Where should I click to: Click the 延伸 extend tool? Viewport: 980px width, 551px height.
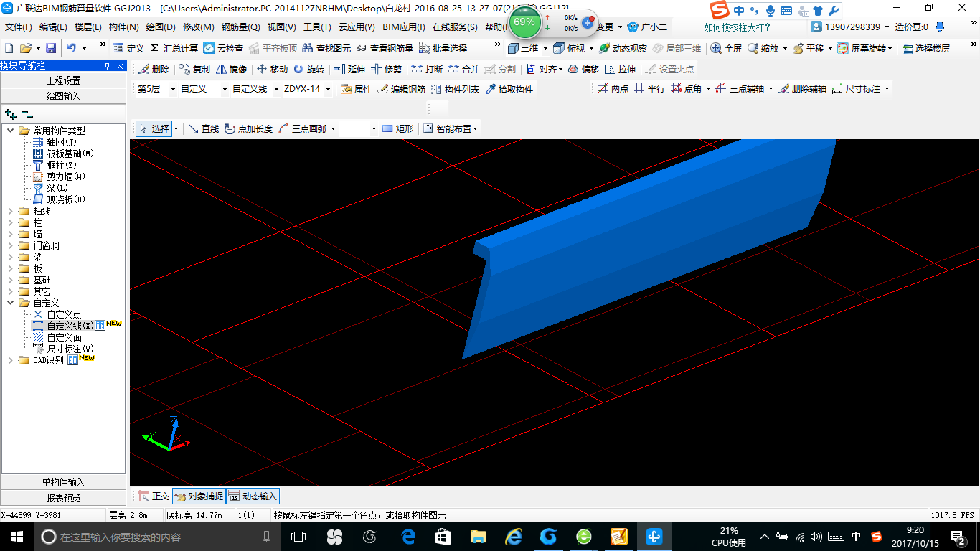(349, 70)
